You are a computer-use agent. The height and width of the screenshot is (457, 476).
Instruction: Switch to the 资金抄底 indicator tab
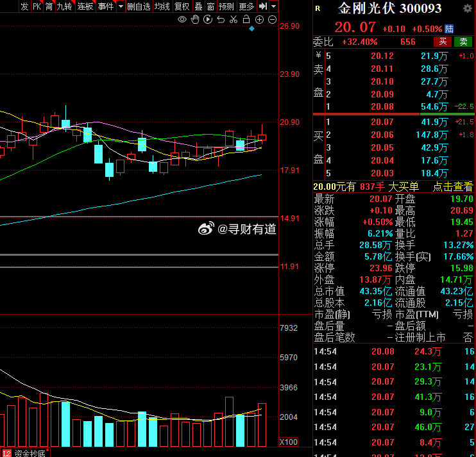28,453
